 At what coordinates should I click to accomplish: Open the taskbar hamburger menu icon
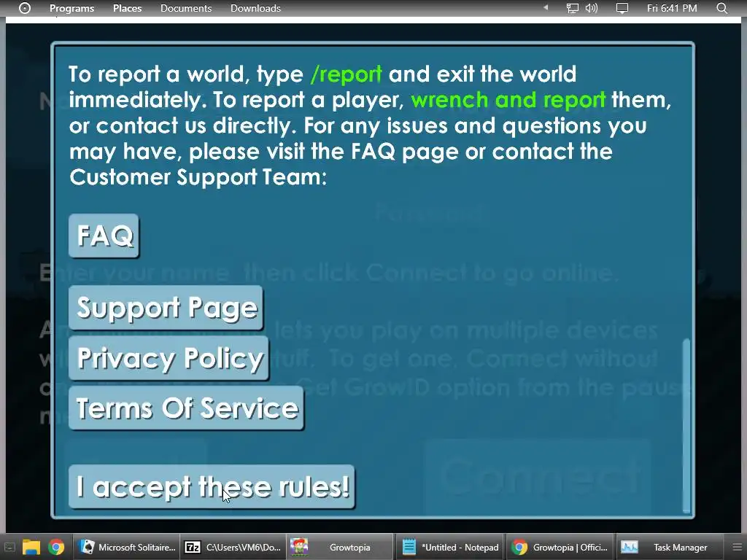coord(737,547)
